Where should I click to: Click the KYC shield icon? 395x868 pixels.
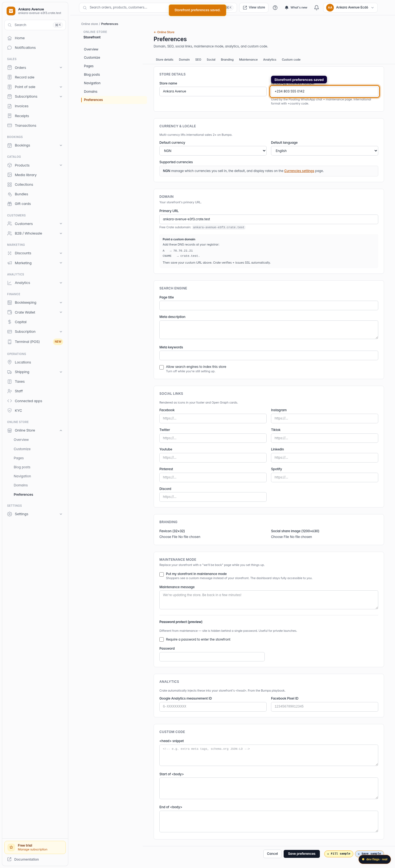[9, 411]
